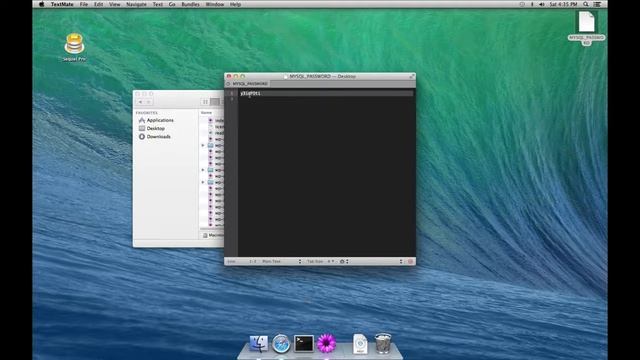Click the Finder back button

click(140, 102)
